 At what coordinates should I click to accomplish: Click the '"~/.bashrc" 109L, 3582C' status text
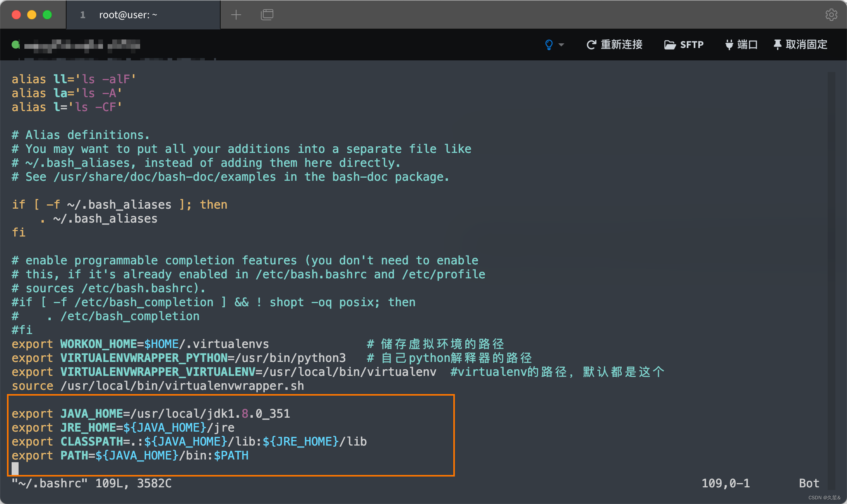click(92, 483)
